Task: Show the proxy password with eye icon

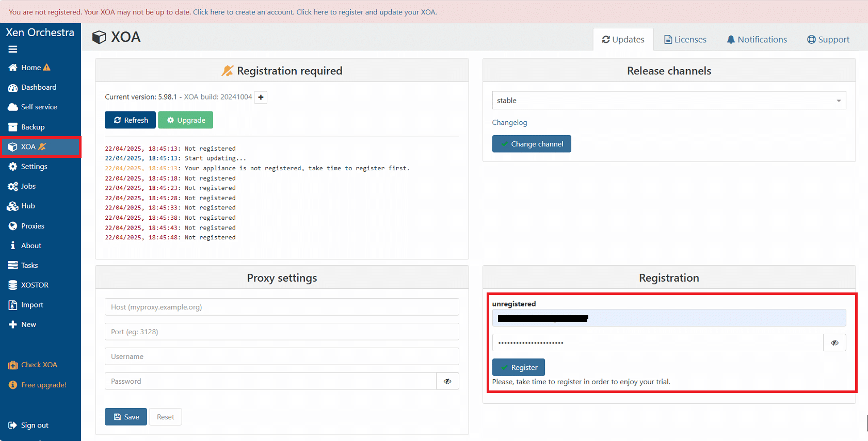Action: (447, 381)
